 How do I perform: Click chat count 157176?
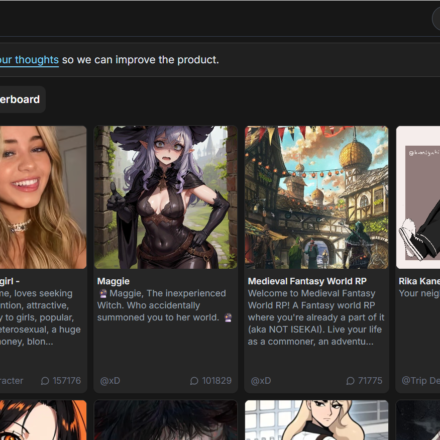tap(67, 381)
